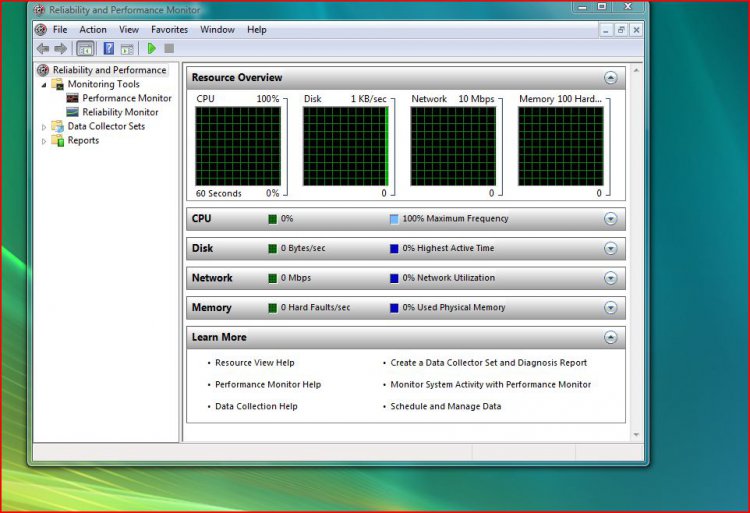Click the Reports folder icon

[57, 141]
